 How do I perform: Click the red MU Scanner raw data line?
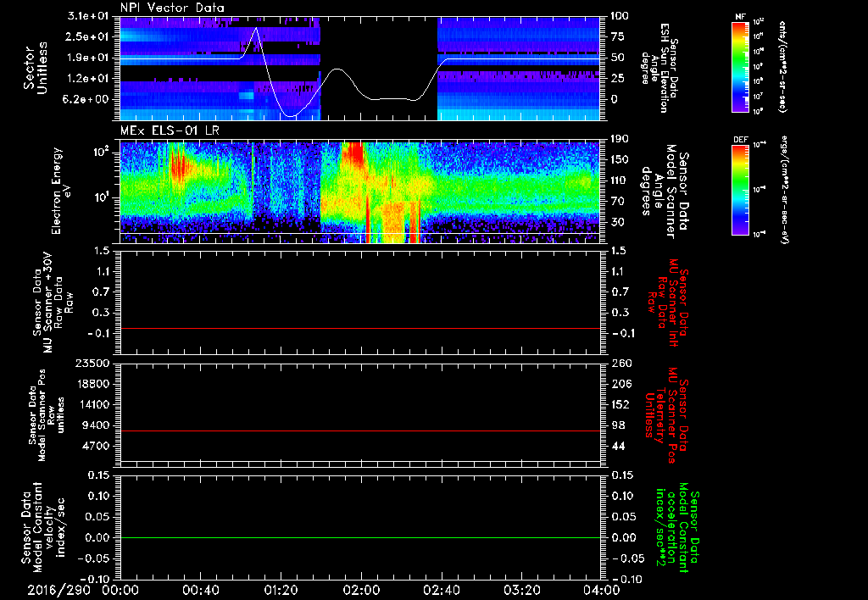pos(359,328)
